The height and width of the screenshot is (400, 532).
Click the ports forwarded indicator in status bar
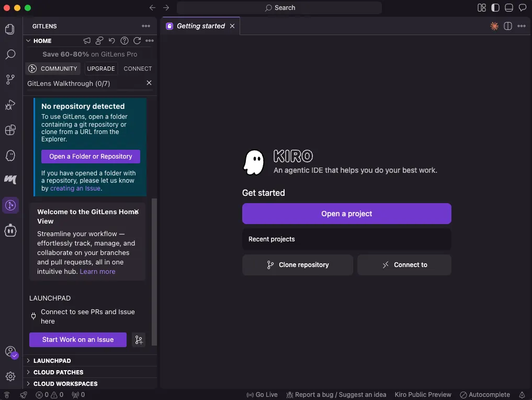(x=78, y=395)
